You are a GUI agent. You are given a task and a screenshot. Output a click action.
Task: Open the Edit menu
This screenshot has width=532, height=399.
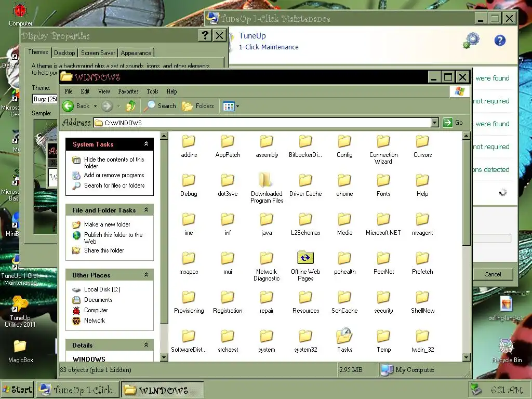(85, 91)
